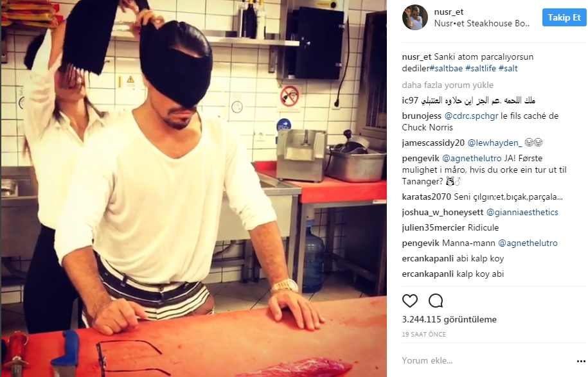Screen dimensions: 588x377
Task: Load more comments with daha fazla yorum yükle
Action: tap(448, 85)
